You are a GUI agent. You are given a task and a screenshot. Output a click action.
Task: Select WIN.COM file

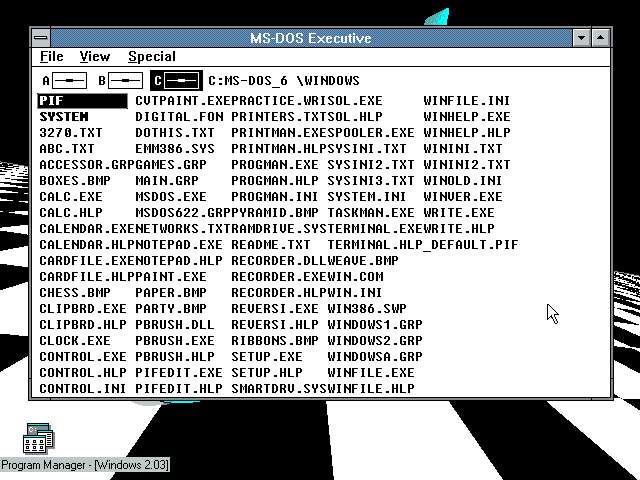coord(355,277)
